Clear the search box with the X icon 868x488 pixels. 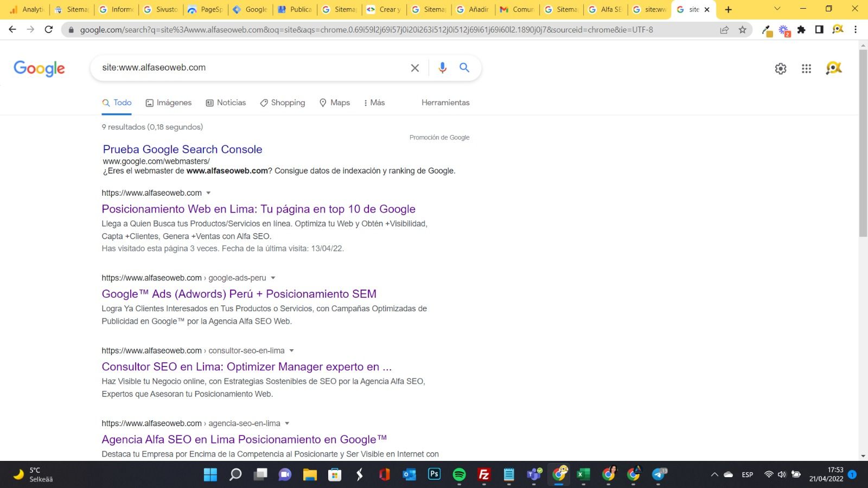coord(414,68)
